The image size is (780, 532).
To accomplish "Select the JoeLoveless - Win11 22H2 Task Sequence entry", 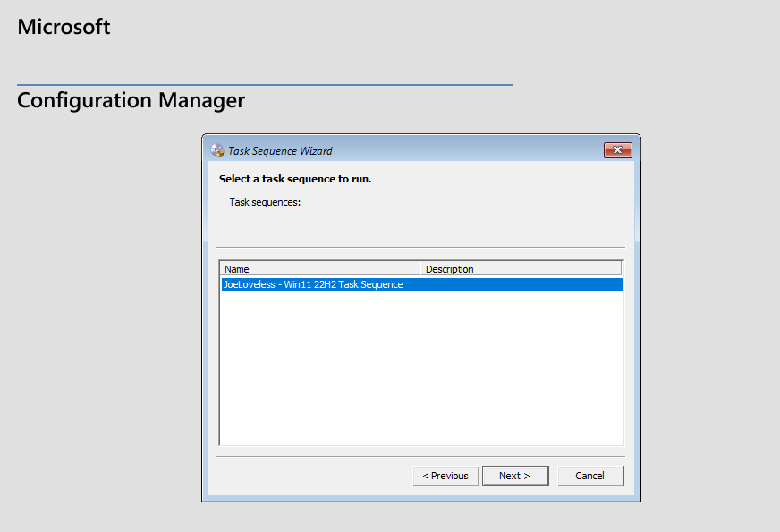I will pyautogui.click(x=313, y=284).
